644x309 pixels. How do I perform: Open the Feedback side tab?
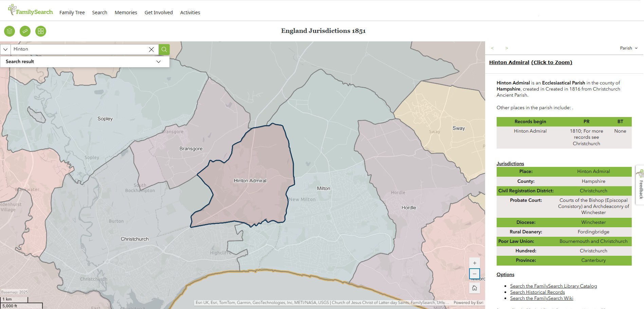click(640, 185)
